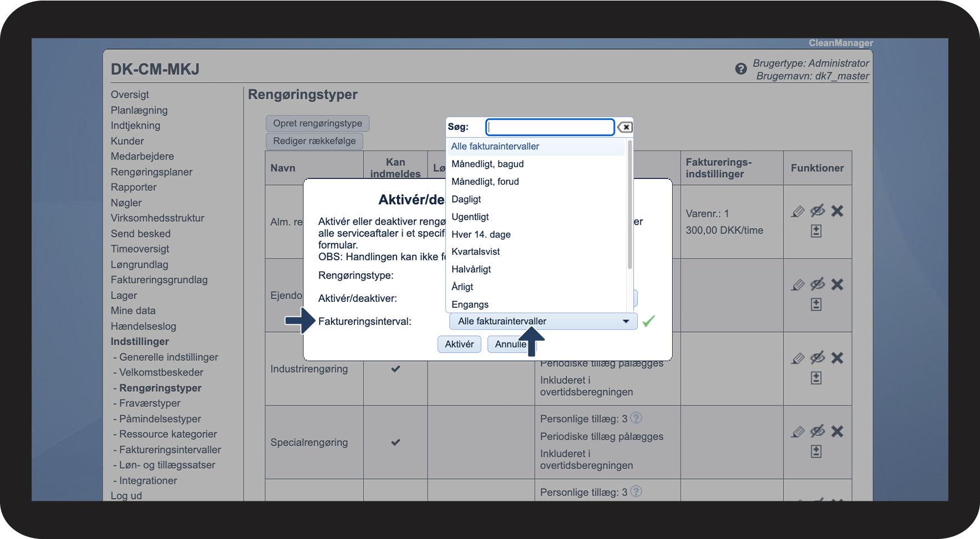Open Faktureringsgrundlag in the sidebar
Screen dimensions: 980x539
[159, 280]
